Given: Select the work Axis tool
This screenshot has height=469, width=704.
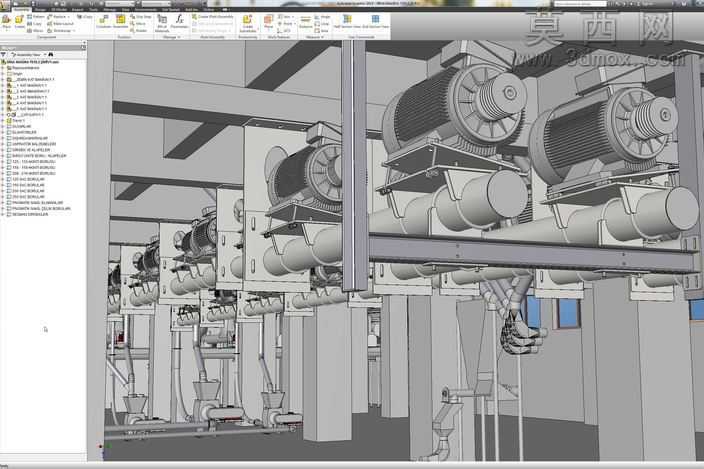Looking at the screenshot, I should pos(284,17).
